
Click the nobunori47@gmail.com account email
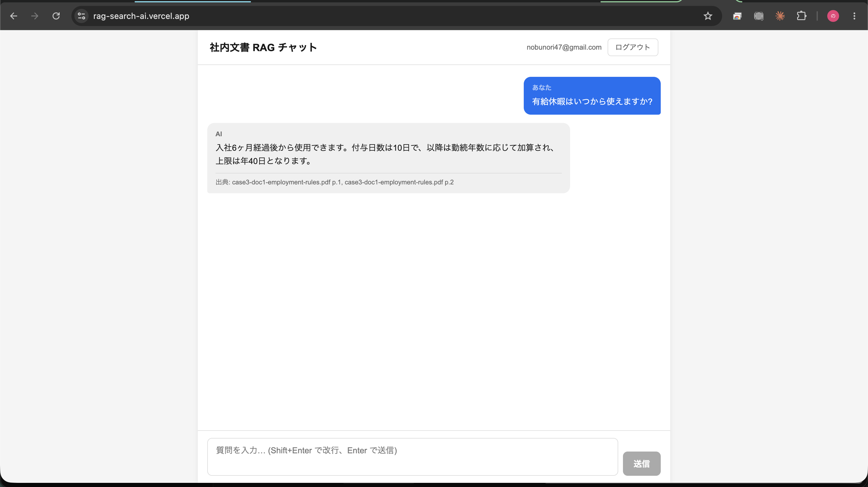pos(564,47)
